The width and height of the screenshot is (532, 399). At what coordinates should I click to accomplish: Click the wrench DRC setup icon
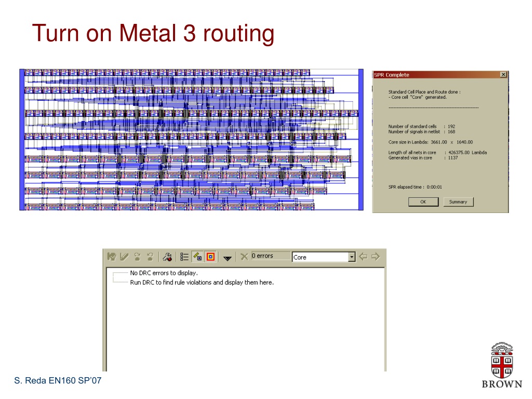click(167, 257)
